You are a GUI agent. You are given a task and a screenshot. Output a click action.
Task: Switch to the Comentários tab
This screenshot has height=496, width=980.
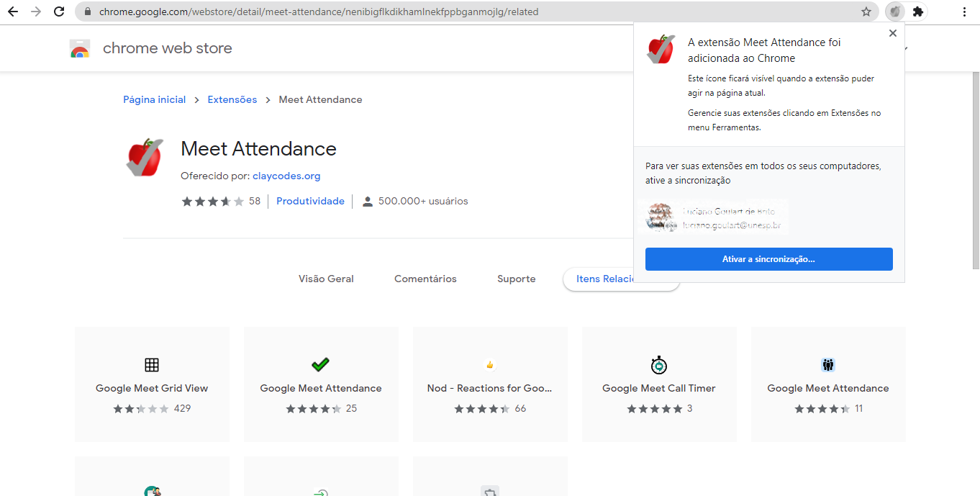pyautogui.click(x=425, y=279)
